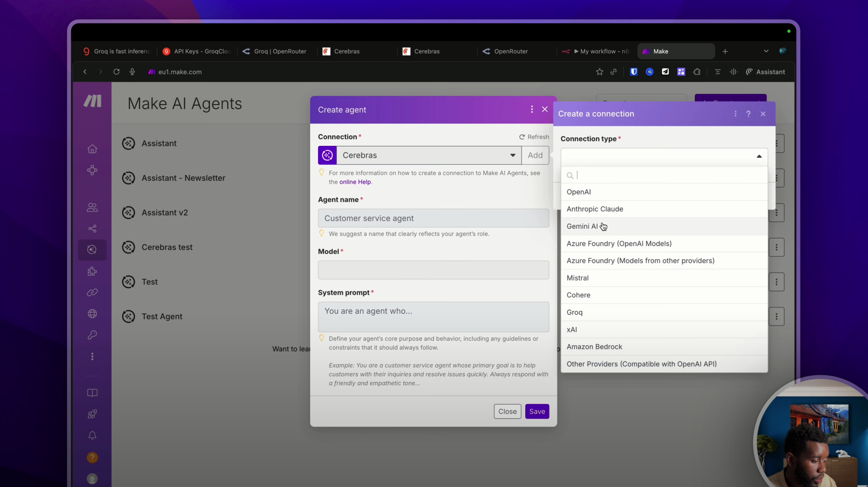
Task: Open the Test Agent row
Action: [162, 316]
